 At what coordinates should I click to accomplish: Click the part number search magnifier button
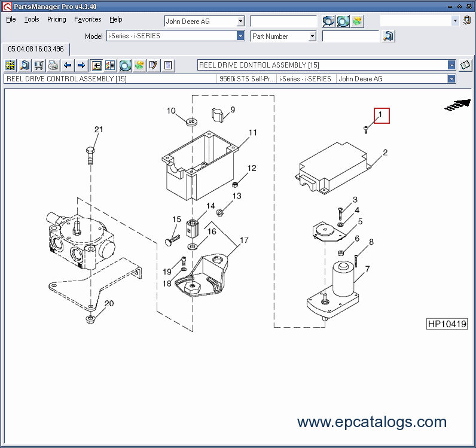[x=388, y=36]
